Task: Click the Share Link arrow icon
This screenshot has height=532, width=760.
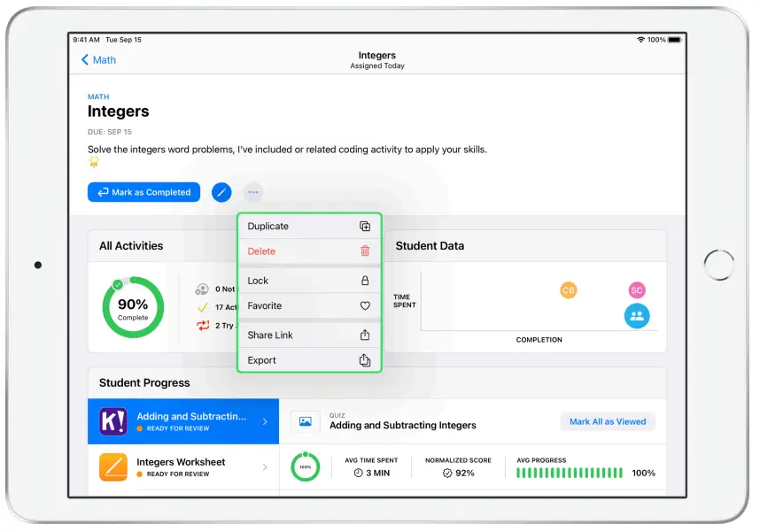Action: pyautogui.click(x=365, y=335)
